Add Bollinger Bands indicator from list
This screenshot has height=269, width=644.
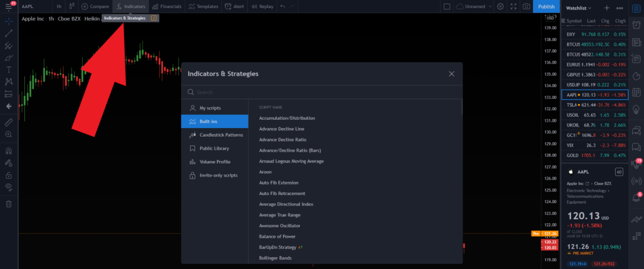coord(275,258)
